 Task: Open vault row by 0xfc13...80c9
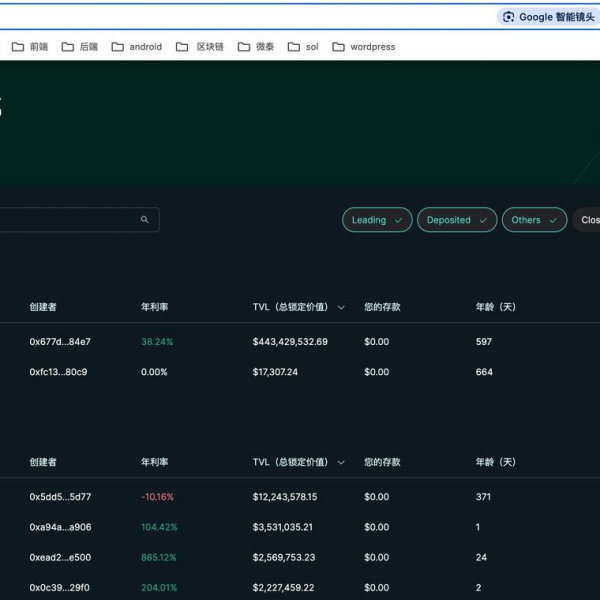[x=300, y=372]
